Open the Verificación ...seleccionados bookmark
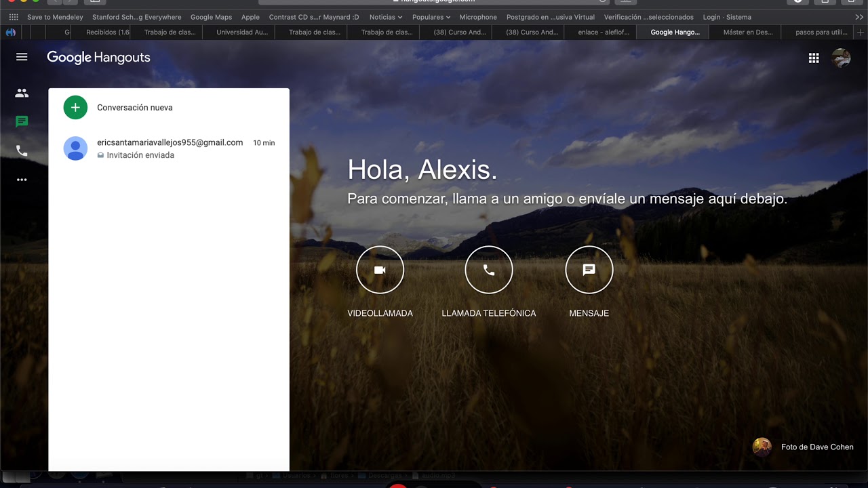Screen dimensions: 868x488 [x=649, y=17]
